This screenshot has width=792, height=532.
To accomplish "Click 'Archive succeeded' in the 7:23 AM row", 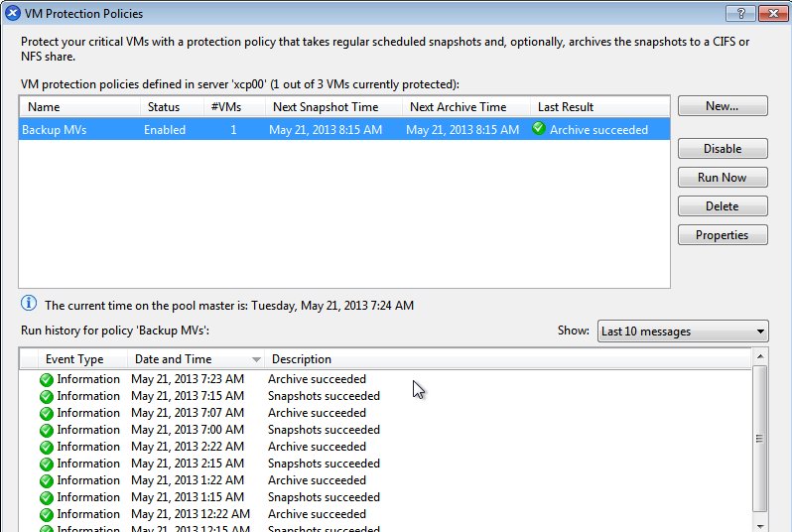I will pyautogui.click(x=317, y=379).
